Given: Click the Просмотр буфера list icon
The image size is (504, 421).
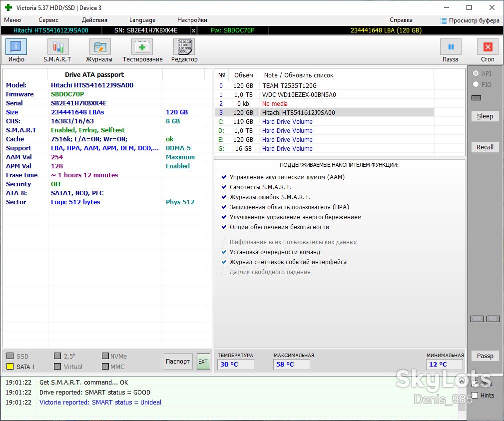Looking at the screenshot, I should point(444,20).
